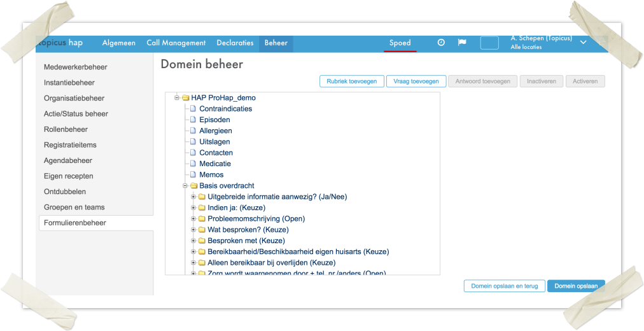The width and height of the screenshot is (644, 331).
Task: Select Rollenbeheer in the sidebar
Action: coord(66,129)
